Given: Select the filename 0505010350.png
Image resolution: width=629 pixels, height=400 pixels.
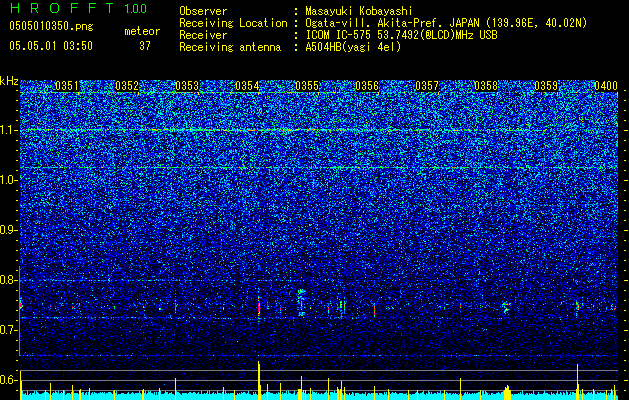Looking at the screenshot, I should (51, 26).
